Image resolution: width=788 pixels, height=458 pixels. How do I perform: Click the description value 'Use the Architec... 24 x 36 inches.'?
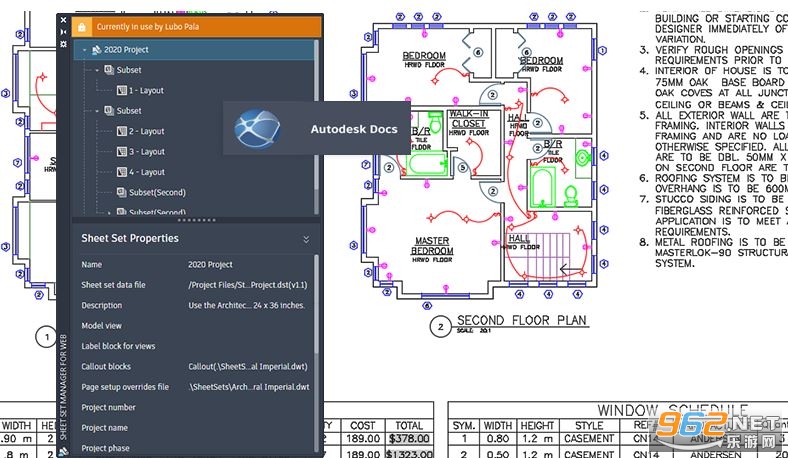pos(246,305)
